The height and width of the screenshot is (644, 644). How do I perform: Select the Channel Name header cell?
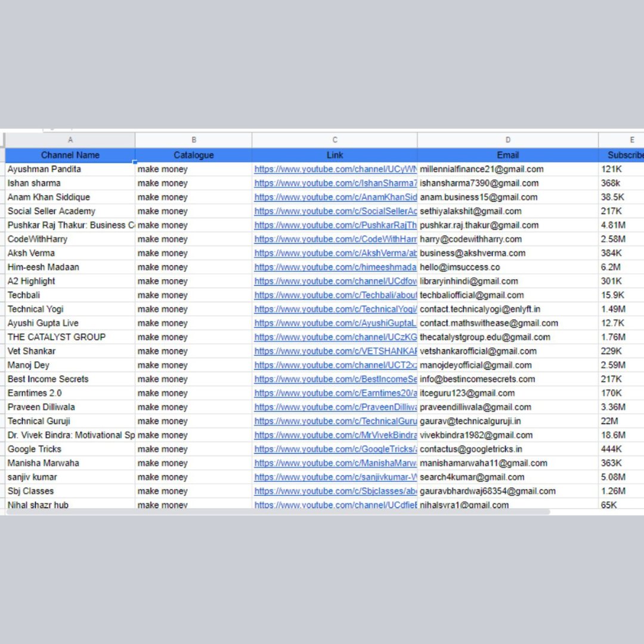click(70, 155)
